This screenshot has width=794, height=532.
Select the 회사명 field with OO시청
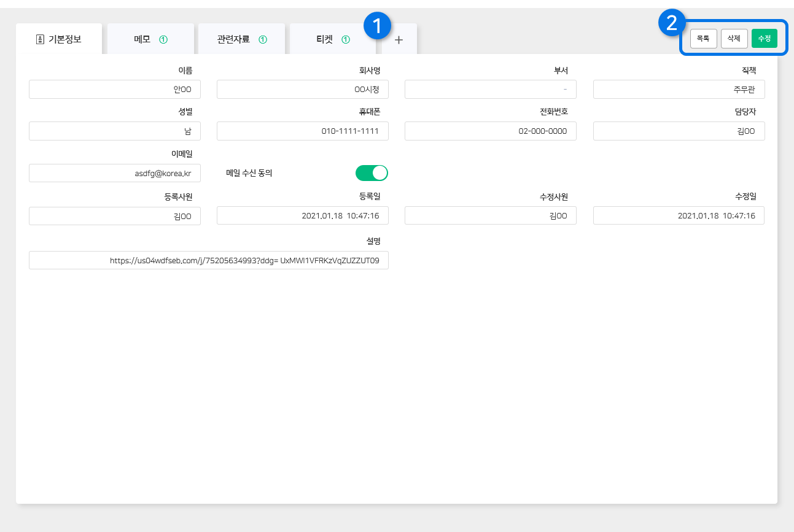(x=302, y=90)
